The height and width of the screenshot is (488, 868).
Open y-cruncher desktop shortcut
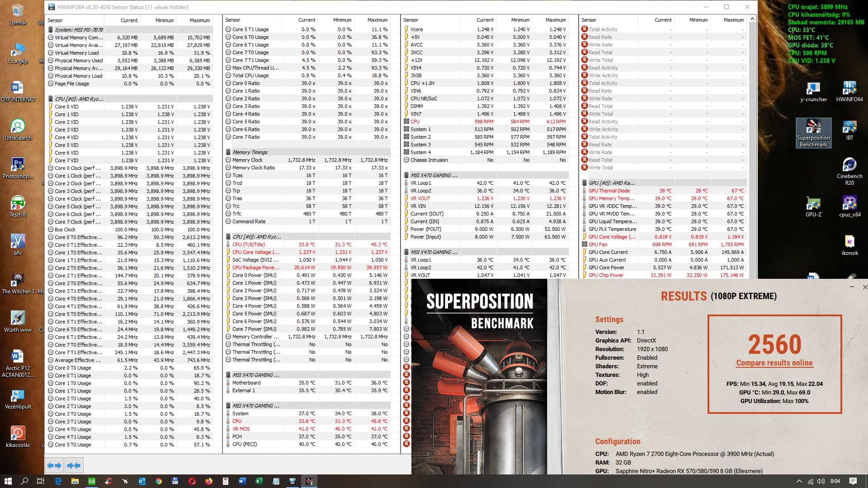coord(813,92)
